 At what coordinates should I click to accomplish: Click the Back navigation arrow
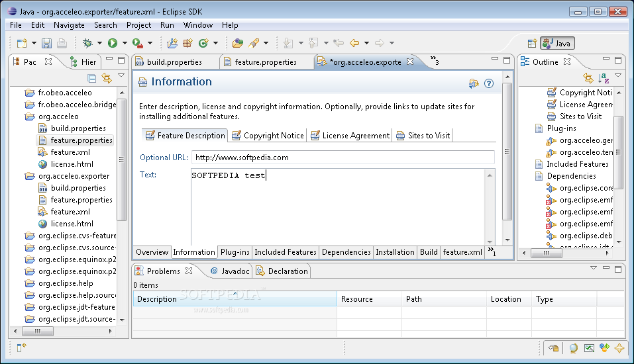pyautogui.click(x=354, y=43)
